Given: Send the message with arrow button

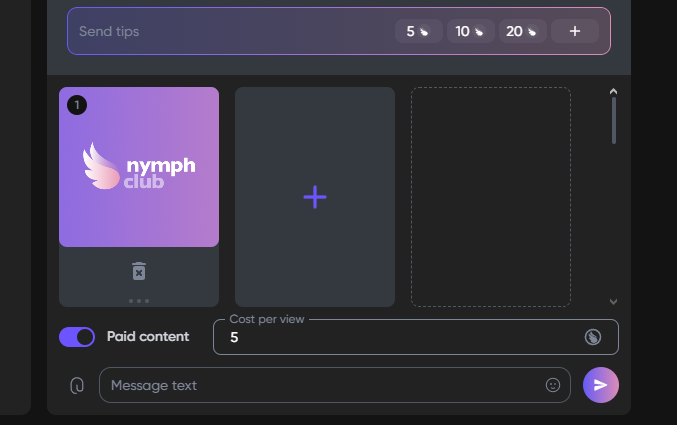Looking at the screenshot, I should [x=601, y=385].
